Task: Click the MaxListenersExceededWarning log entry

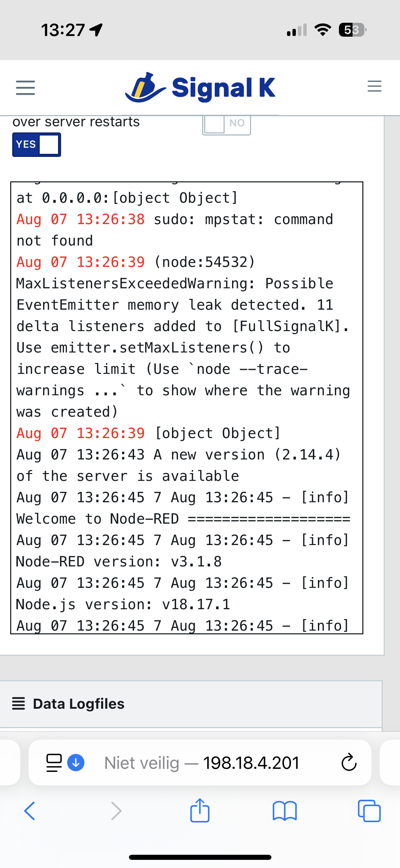Action: [183, 337]
